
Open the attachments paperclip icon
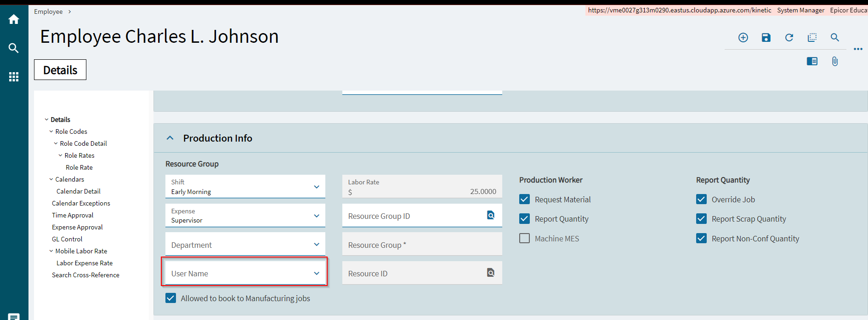click(835, 61)
